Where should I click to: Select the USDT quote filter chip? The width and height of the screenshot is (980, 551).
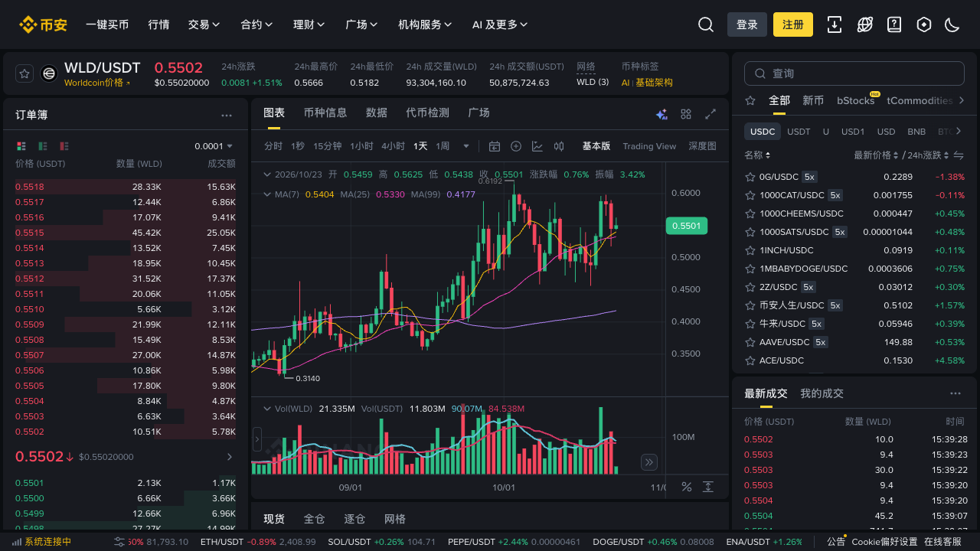799,132
